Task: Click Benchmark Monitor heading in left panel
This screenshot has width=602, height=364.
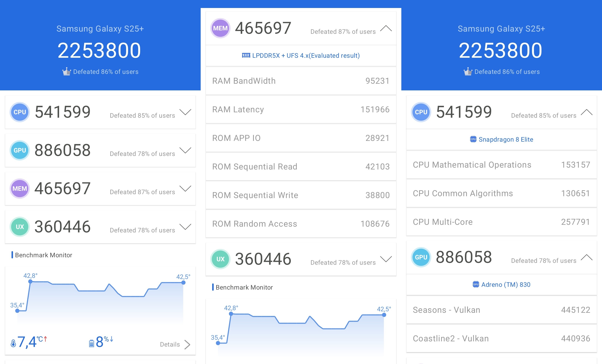Action: [44, 255]
